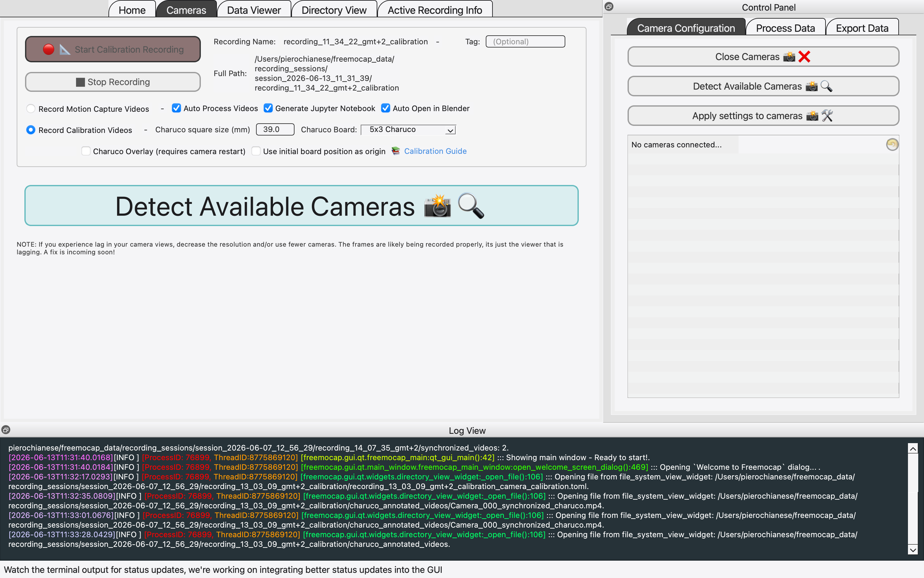Undock the Log View via float icon

click(x=6, y=430)
